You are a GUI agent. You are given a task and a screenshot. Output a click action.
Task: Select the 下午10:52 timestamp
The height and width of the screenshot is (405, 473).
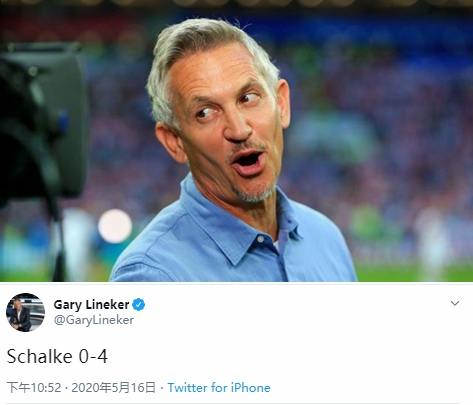[x=34, y=388]
